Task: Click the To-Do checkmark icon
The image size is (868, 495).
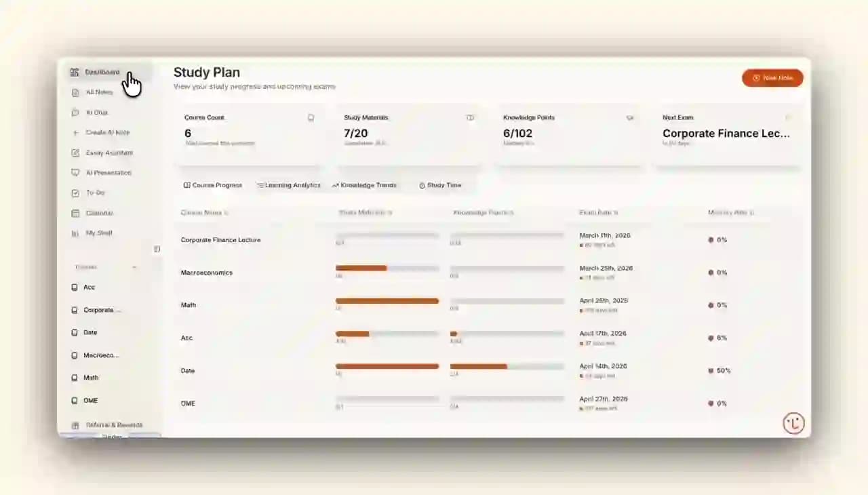Action: coord(75,193)
